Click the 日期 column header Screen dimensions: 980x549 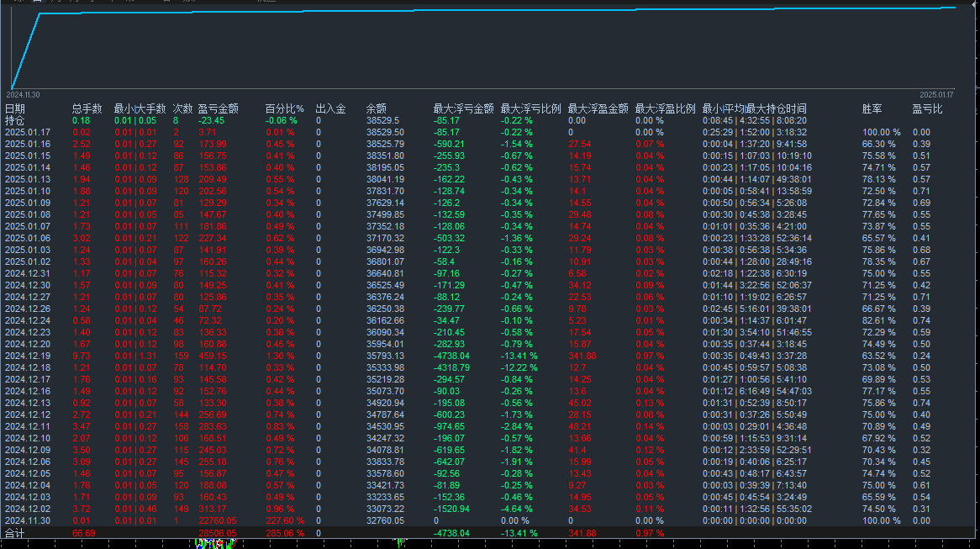15,108
